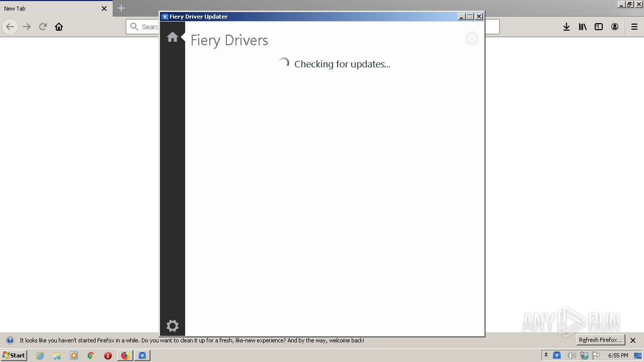The height and width of the screenshot is (362, 644).
Task: Open media player from taskbar
Action: pos(74,355)
